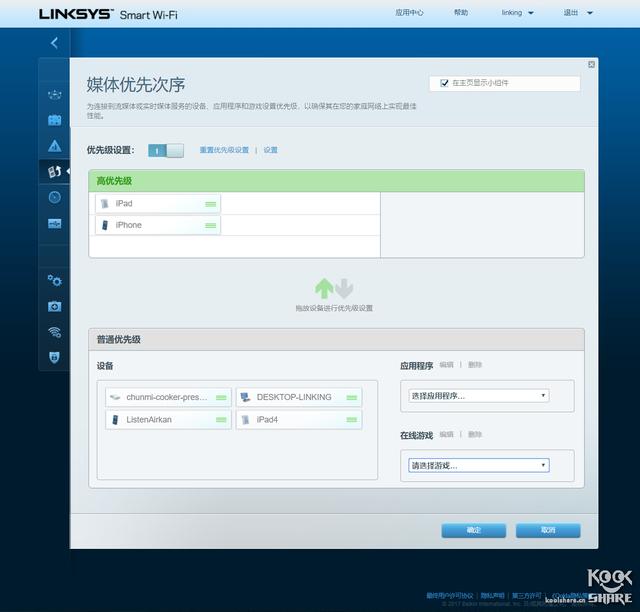Select the Media Prioritization sidebar icon
Viewport: 640px width, 612px height.
point(55,171)
